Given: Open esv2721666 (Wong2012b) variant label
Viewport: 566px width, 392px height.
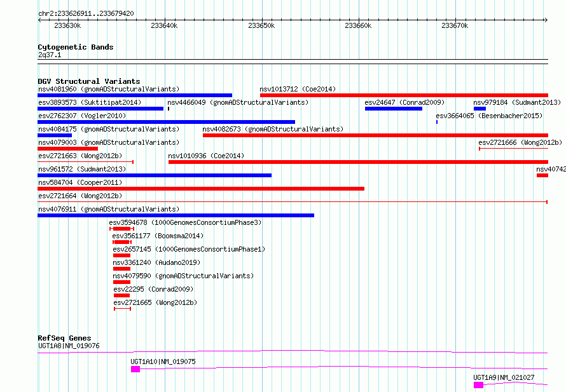Looking at the screenshot, I should click(x=520, y=142).
